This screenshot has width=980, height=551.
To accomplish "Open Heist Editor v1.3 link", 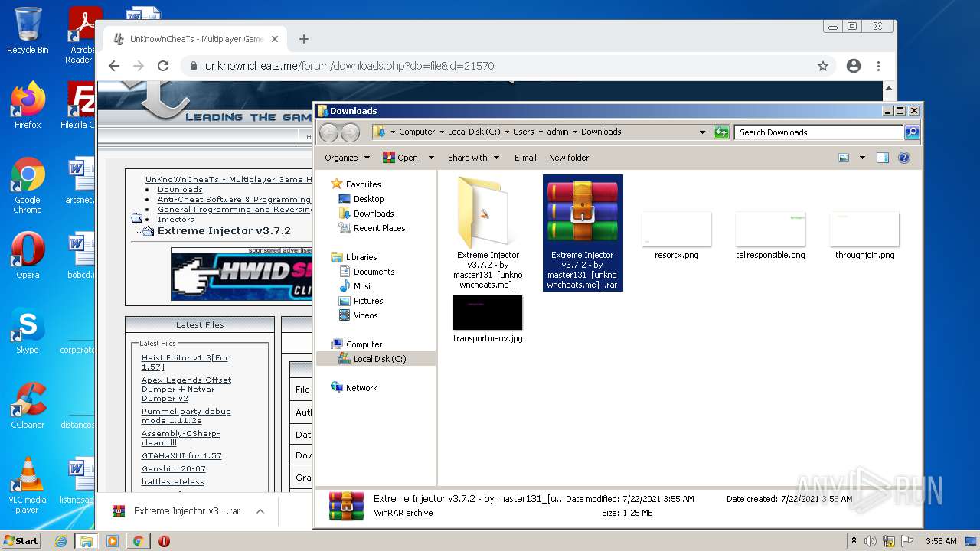I will pyautogui.click(x=185, y=362).
